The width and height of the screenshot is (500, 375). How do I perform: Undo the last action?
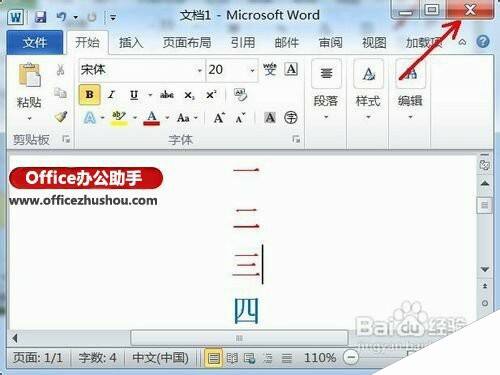(x=62, y=17)
